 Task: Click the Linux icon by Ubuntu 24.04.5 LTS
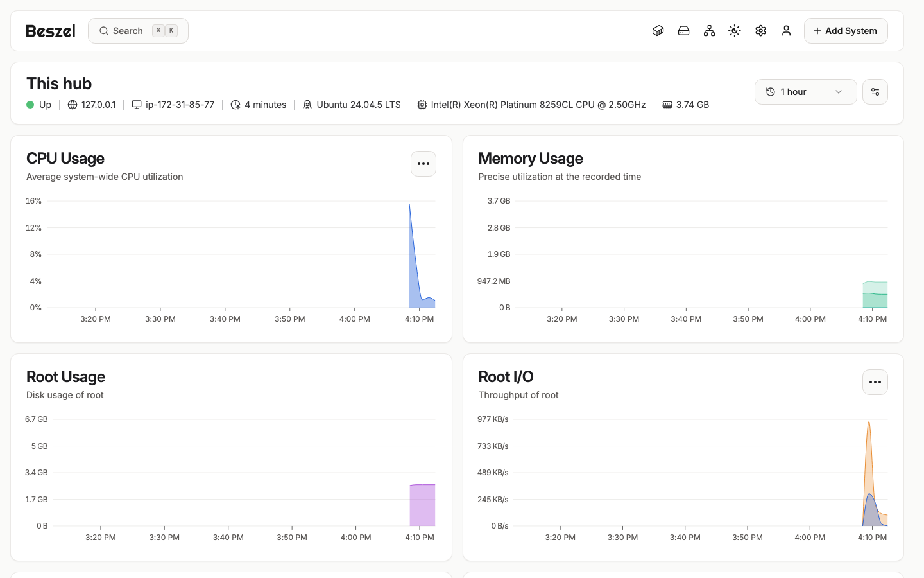[307, 105]
